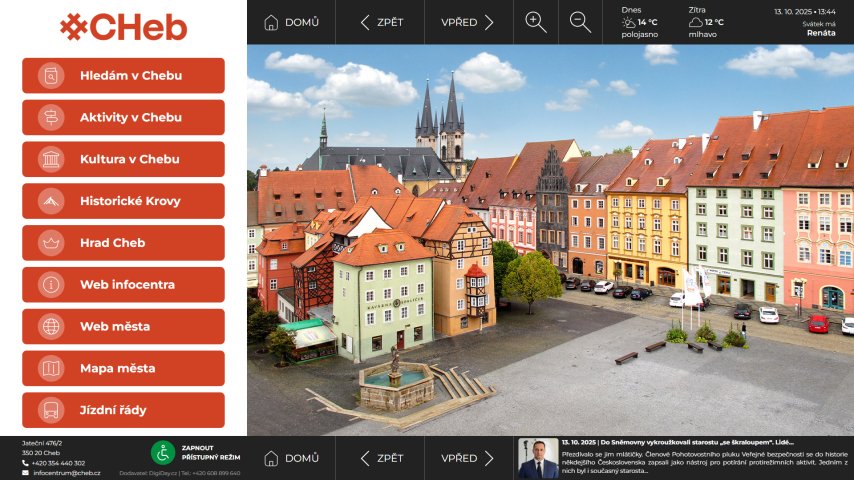
Task: Click the CHeb logo
Action: (x=123, y=27)
